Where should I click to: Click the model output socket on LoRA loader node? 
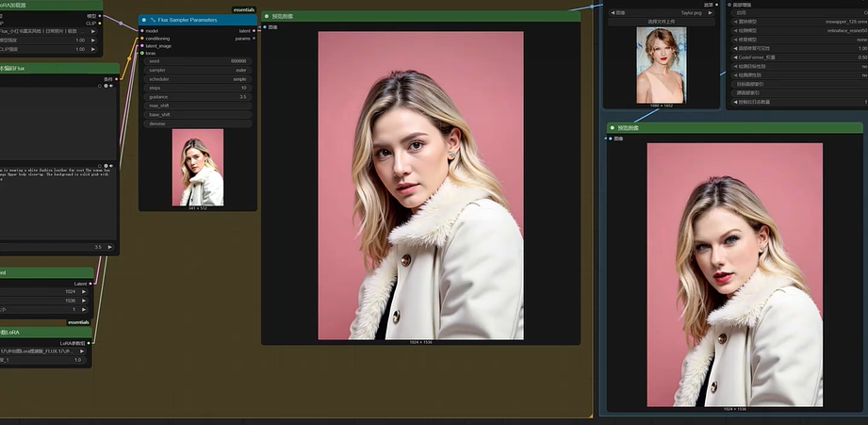[x=100, y=16]
